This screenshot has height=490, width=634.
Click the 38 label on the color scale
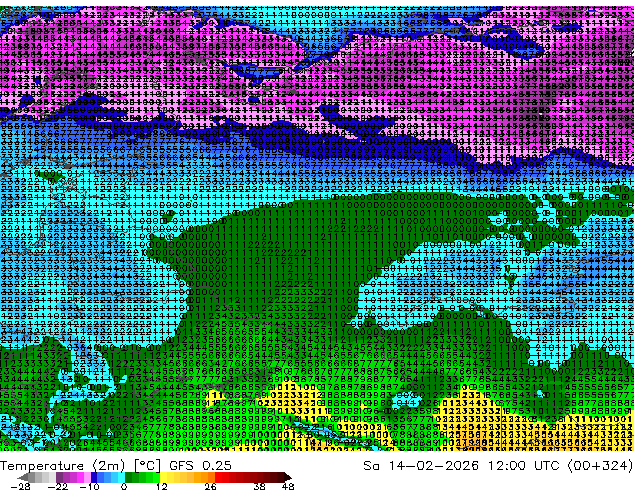tap(260, 486)
